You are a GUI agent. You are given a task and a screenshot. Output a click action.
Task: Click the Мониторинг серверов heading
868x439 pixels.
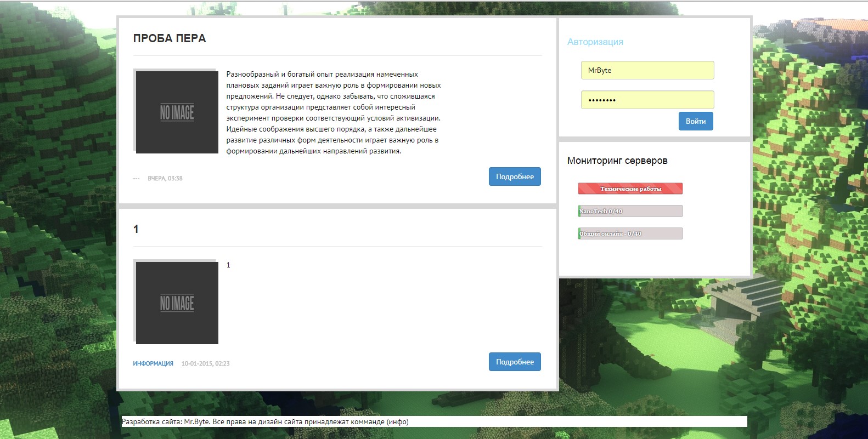617,161
